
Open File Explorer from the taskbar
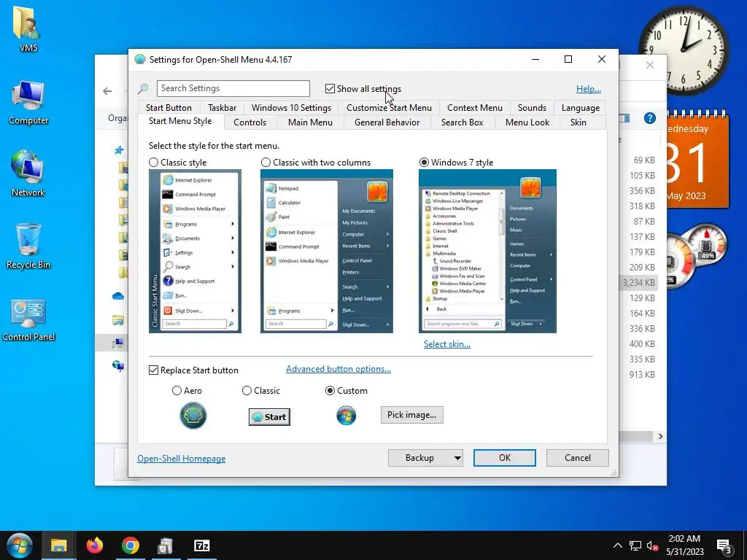(x=58, y=545)
